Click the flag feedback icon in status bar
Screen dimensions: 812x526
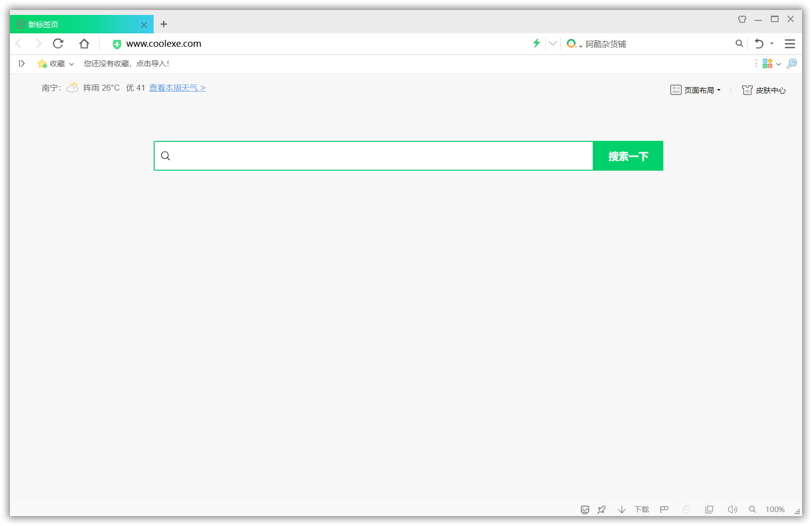664,509
